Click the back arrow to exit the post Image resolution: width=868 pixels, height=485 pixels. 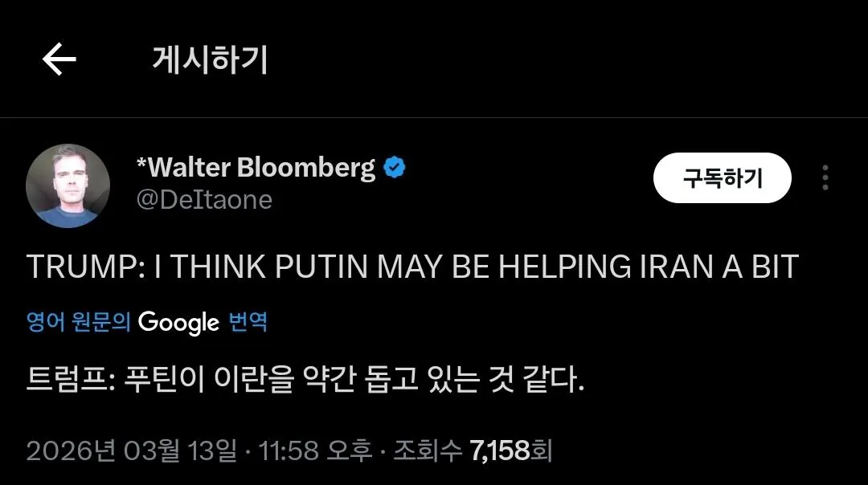pos(56,57)
